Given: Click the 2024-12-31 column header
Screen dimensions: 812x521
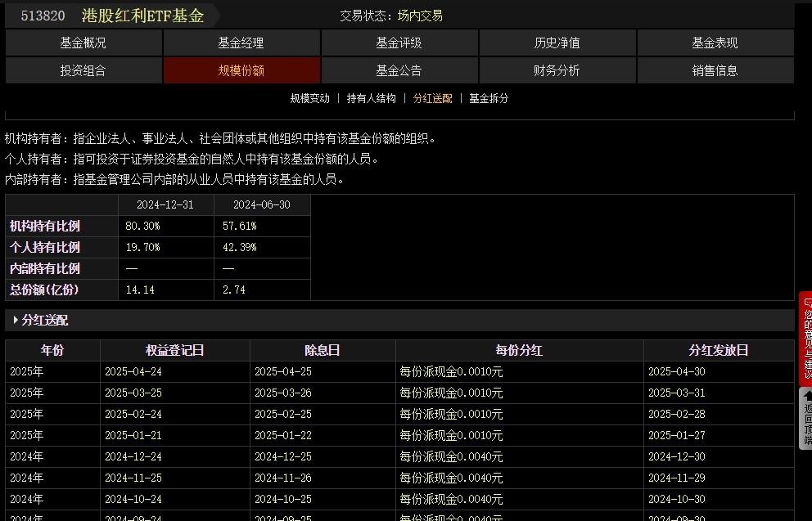Looking at the screenshot, I should (165, 204).
